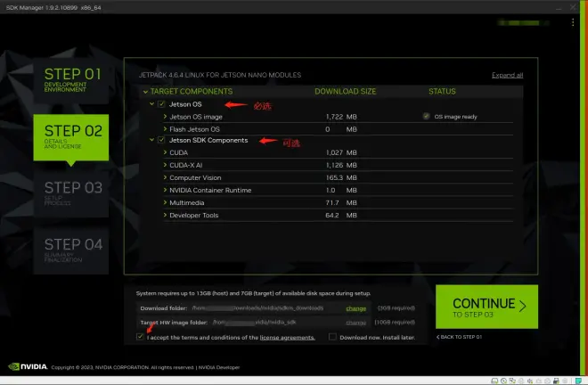This screenshot has width=588, height=385.
Task: Enable Download now, Install later option
Action: click(x=332, y=337)
